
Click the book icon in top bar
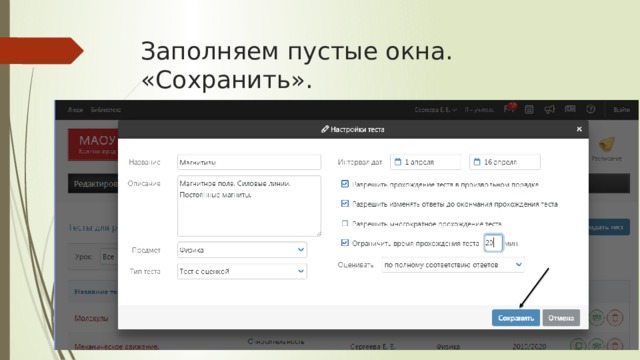[x=570, y=109]
